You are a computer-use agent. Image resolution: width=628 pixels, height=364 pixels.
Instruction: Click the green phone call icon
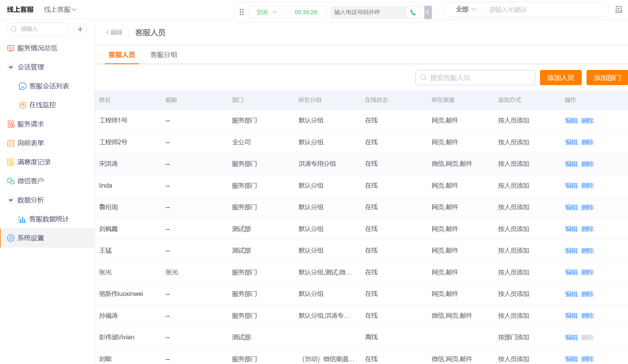click(413, 12)
